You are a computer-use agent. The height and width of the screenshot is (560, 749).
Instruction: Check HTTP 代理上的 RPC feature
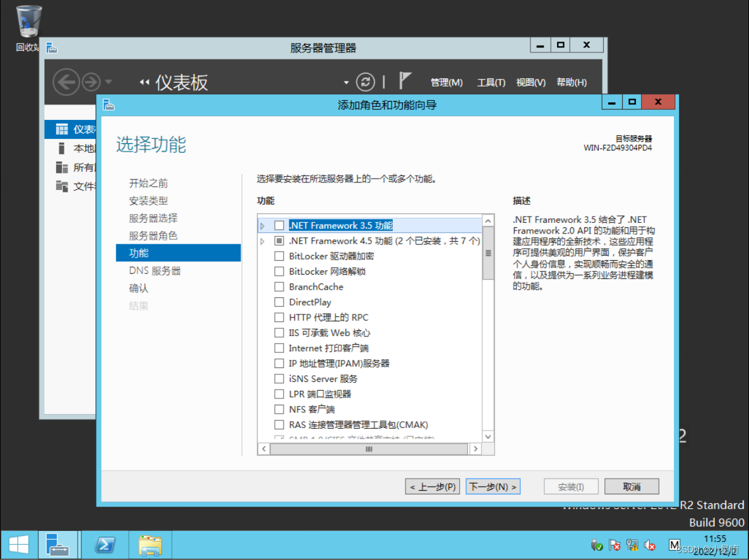(x=279, y=317)
